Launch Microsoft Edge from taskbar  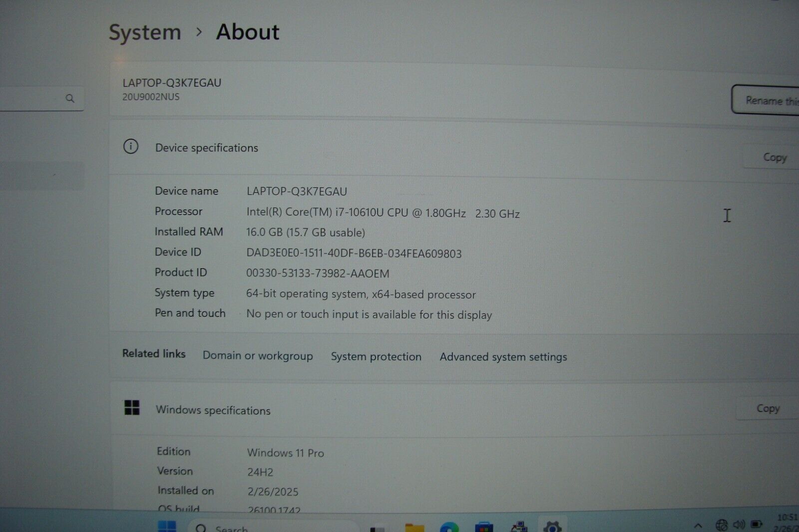click(x=449, y=527)
